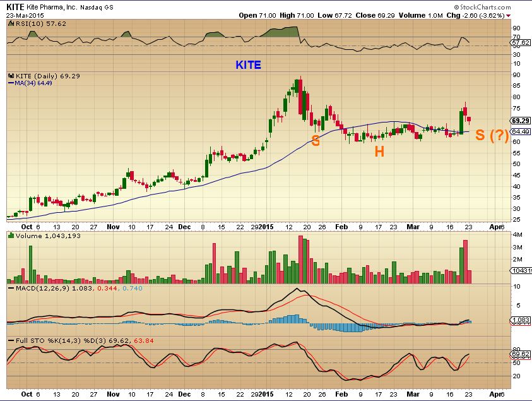Viewport: 532px width, 401px height.
Task: Click the orange H annotation on the chart
Action: pyautogui.click(x=379, y=152)
